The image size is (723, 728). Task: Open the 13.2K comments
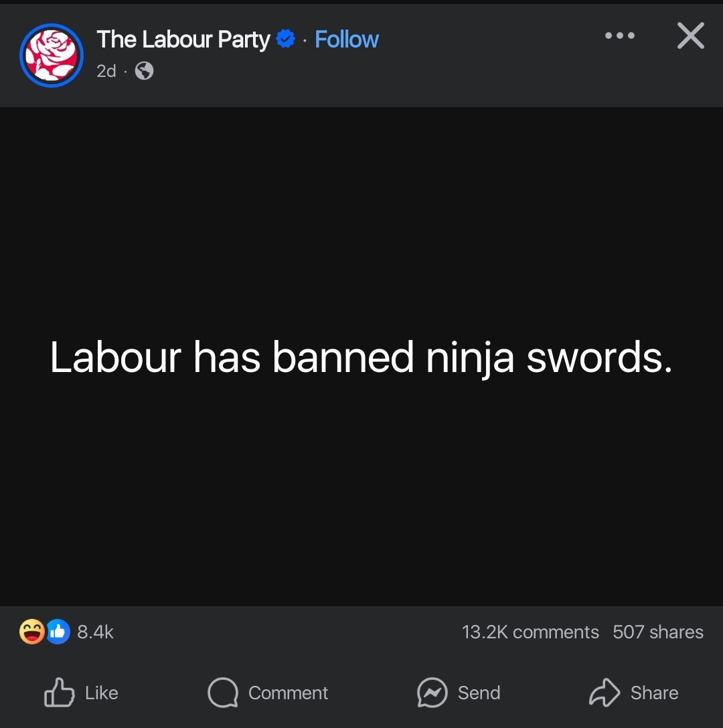[530, 632]
